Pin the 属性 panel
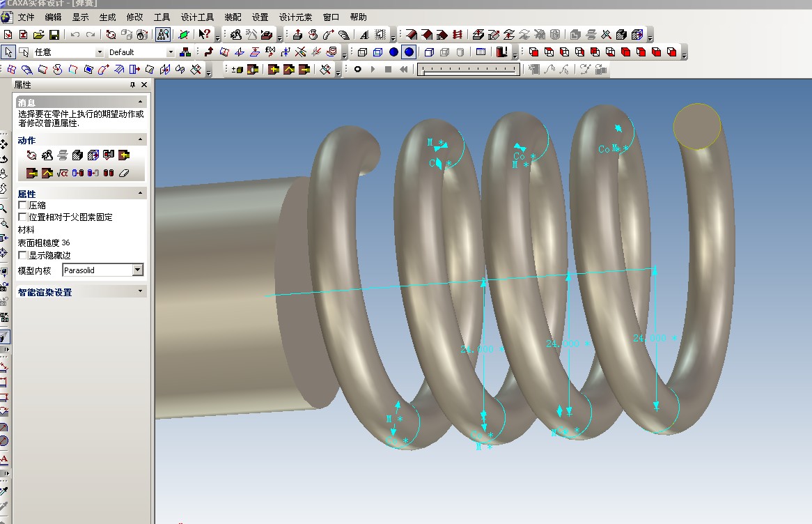Viewport: 812px width, 524px height. pos(132,84)
